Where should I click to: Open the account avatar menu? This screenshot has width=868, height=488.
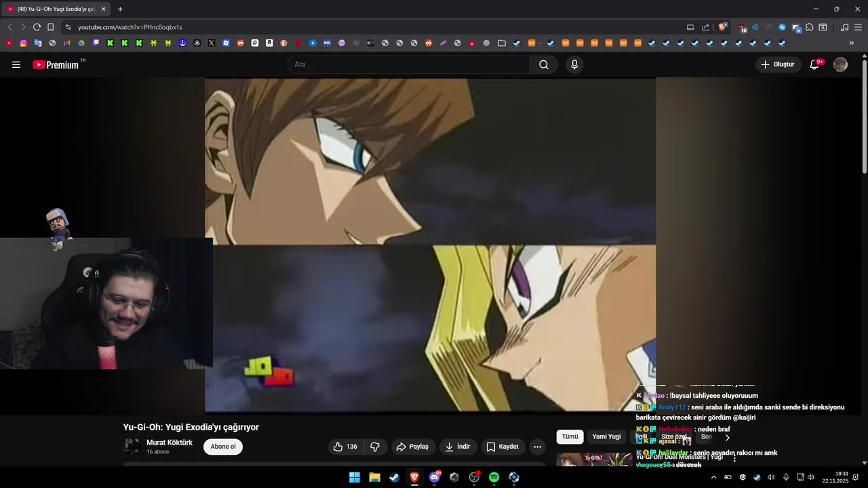pos(840,64)
